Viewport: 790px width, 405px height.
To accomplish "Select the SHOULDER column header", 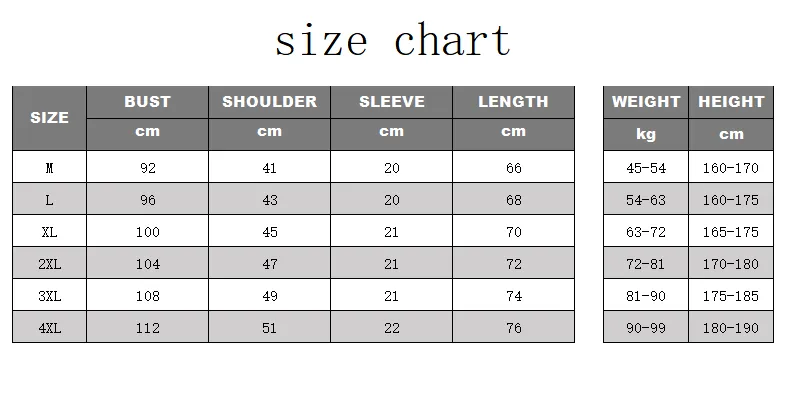I will click(x=269, y=102).
